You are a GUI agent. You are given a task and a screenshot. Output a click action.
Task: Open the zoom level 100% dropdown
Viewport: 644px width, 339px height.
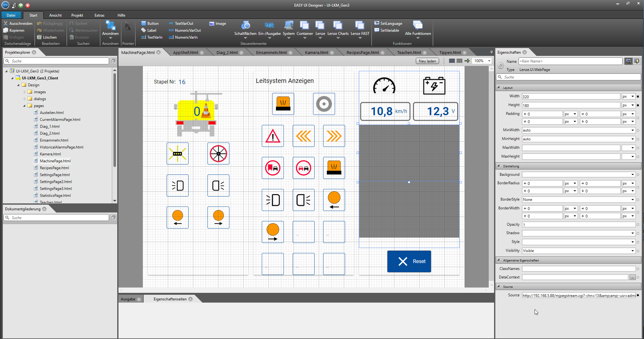tap(489, 61)
